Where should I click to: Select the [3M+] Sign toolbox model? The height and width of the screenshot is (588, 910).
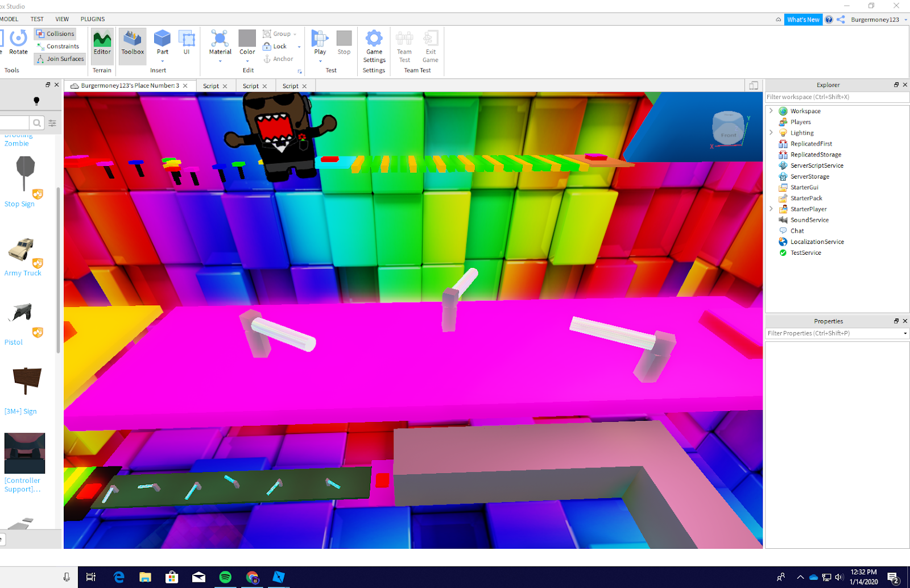click(24, 391)
